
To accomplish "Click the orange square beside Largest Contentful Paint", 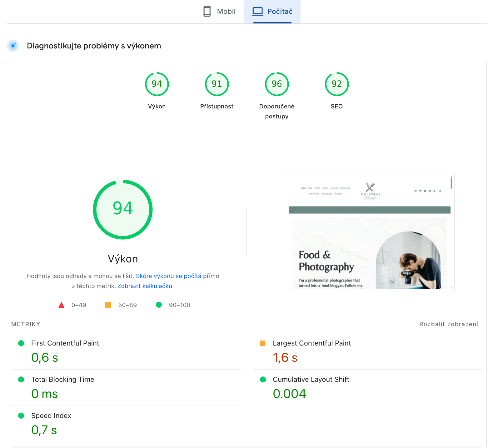I will pyautogui.click(x=262, y=343).
